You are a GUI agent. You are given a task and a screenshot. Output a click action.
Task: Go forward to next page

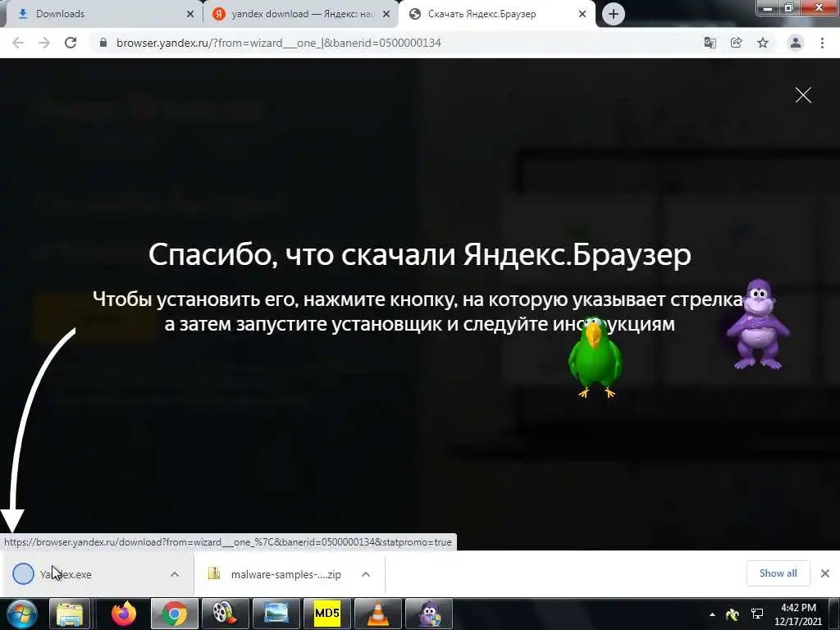click(44, 43)
